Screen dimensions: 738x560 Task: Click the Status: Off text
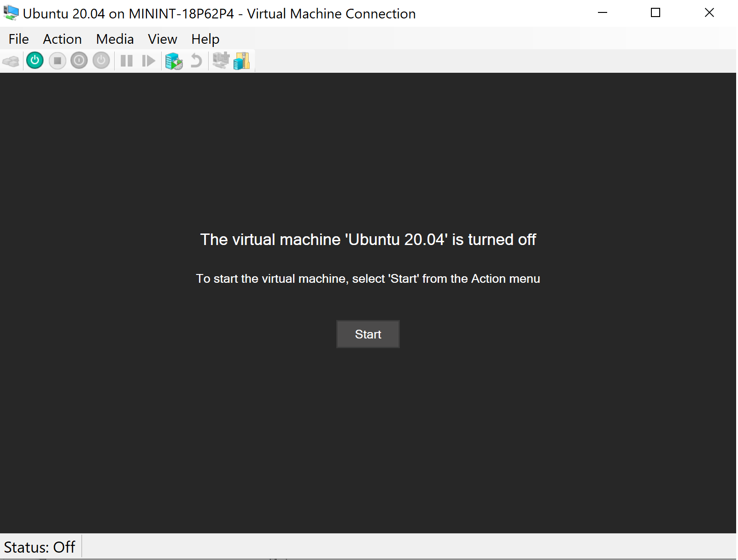click(40, 547)
